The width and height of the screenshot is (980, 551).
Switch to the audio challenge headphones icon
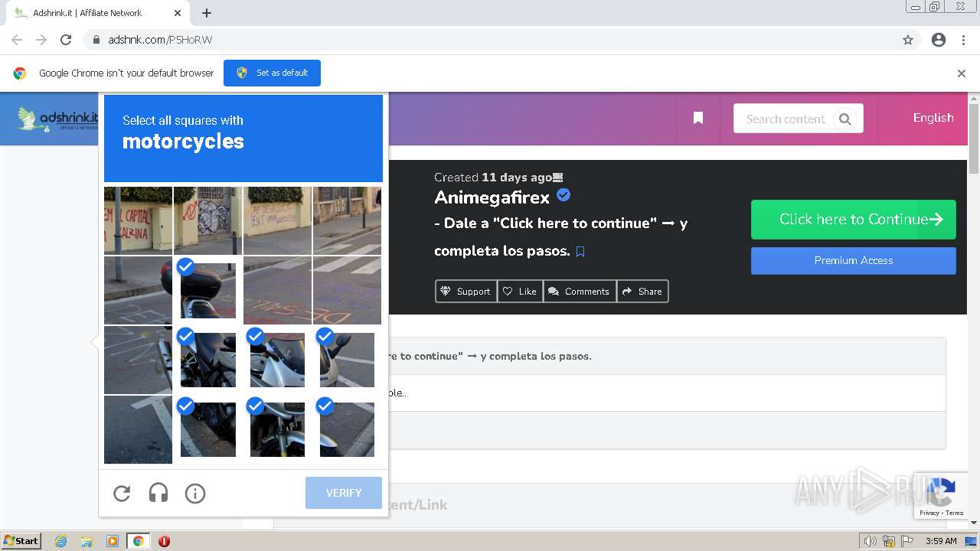coord(158,494)
